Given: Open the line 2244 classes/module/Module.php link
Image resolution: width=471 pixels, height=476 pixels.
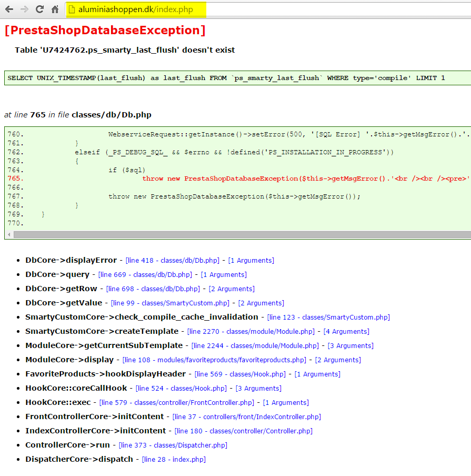Looking at the screenshot, I should coord(255,346).
